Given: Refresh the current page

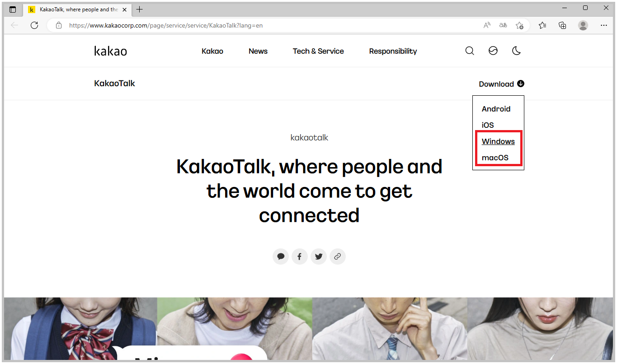Looking at the screenshot, I should (x=34, y=25).
